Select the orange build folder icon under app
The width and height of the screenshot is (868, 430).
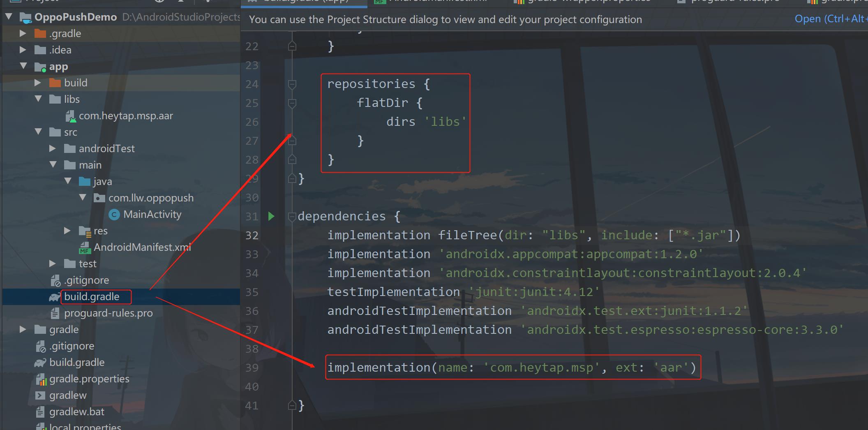click(x=55, y=83)
